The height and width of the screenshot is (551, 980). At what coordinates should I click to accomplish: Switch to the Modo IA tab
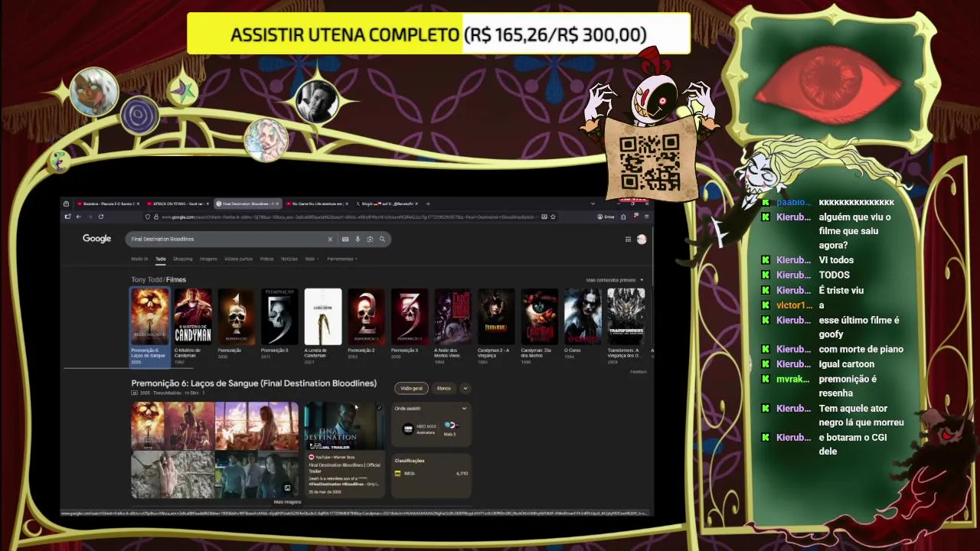pyautogui.click(x=139, y=259)
